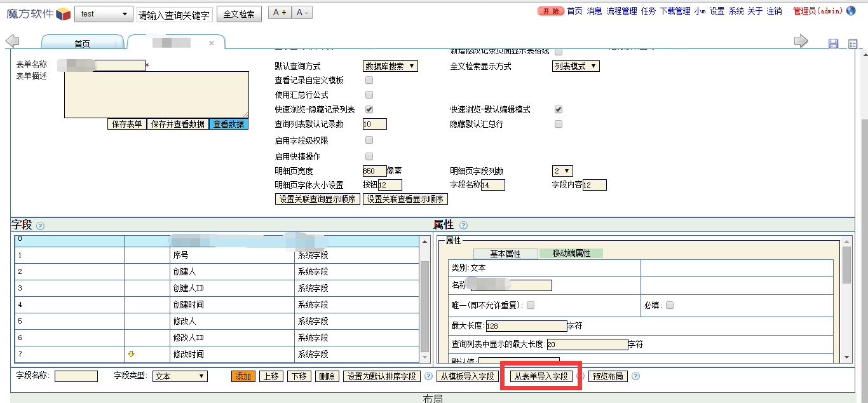The height and width of the screenshot is (403, 868).
Task: Enable 隐藏默认汇总行 checkbox
Action: click(x=559, y=124)
